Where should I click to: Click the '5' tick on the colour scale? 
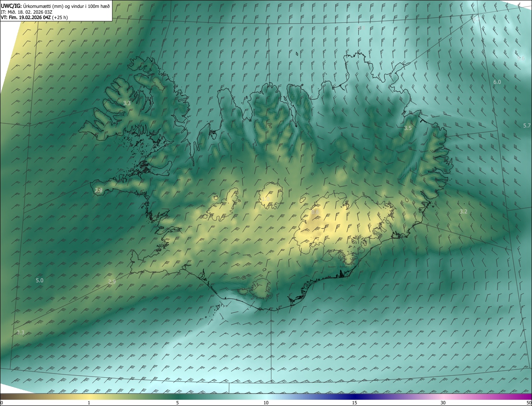(x=177, y=403)
